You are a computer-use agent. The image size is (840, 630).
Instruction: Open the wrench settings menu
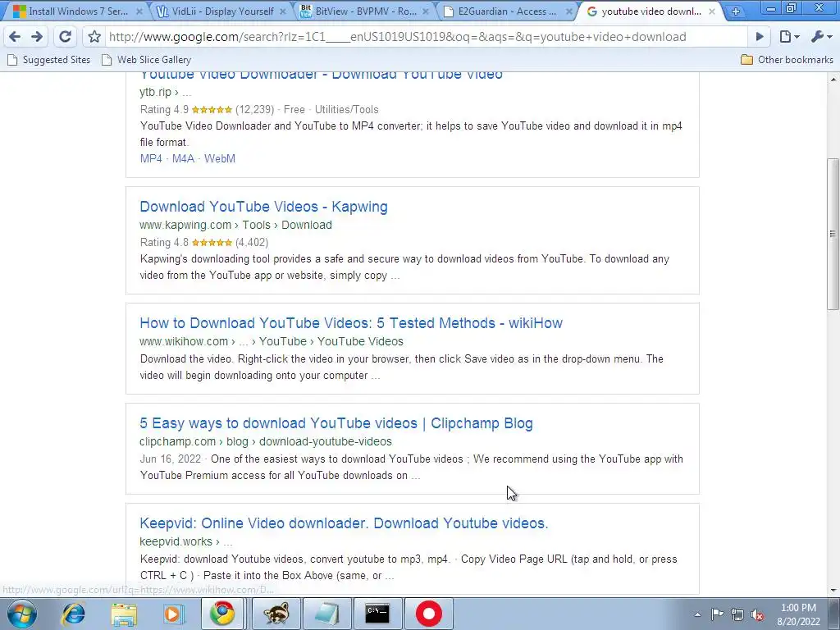pyautogui.click(x=821, y=36)
